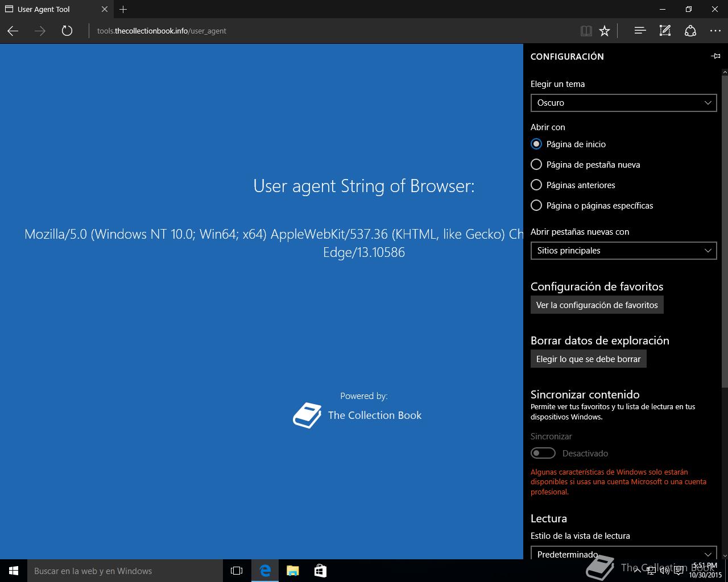Open Task View in taskbar
The image size is (728, 582).
point(237,571)
